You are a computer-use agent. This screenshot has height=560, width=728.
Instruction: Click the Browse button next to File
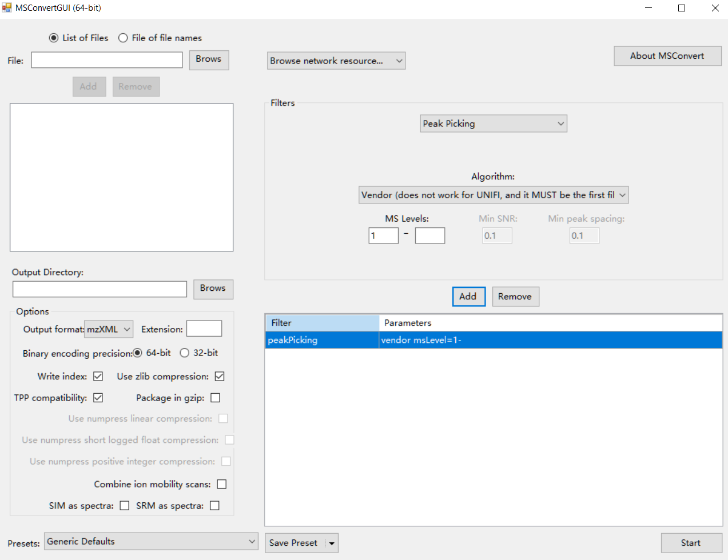pyautogui.click(x=209, y=59)
